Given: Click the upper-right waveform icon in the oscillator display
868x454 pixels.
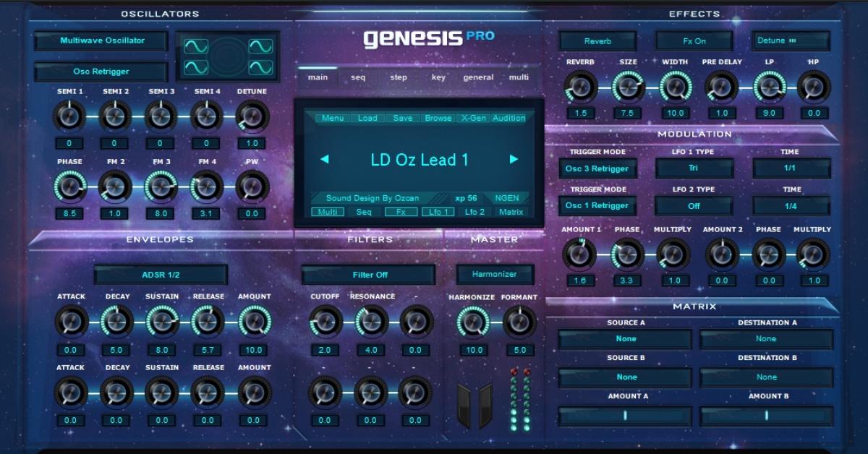Looking at the screenshot, I should [x=260, y=47].
